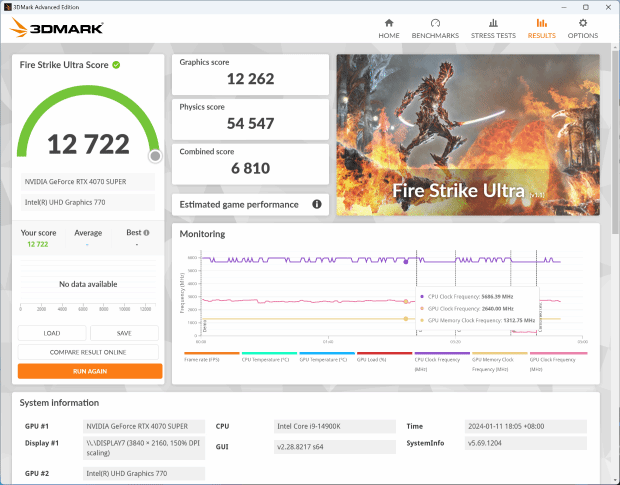Click the green Your score value 12 722
620x485 pixels.
tap(38, 244)
